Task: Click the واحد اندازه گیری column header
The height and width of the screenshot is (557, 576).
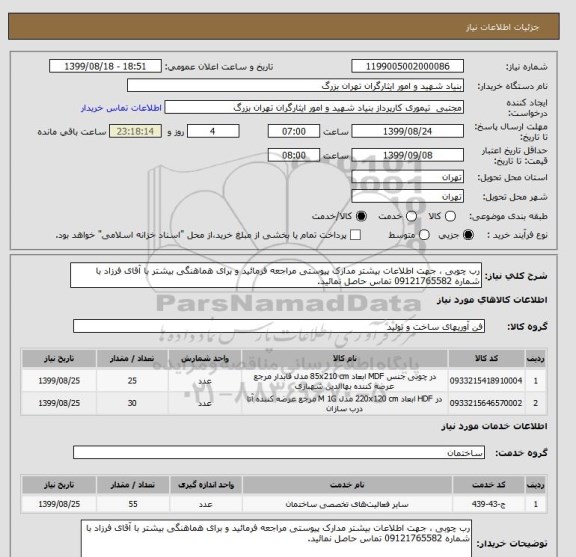Action: point(206,485)
